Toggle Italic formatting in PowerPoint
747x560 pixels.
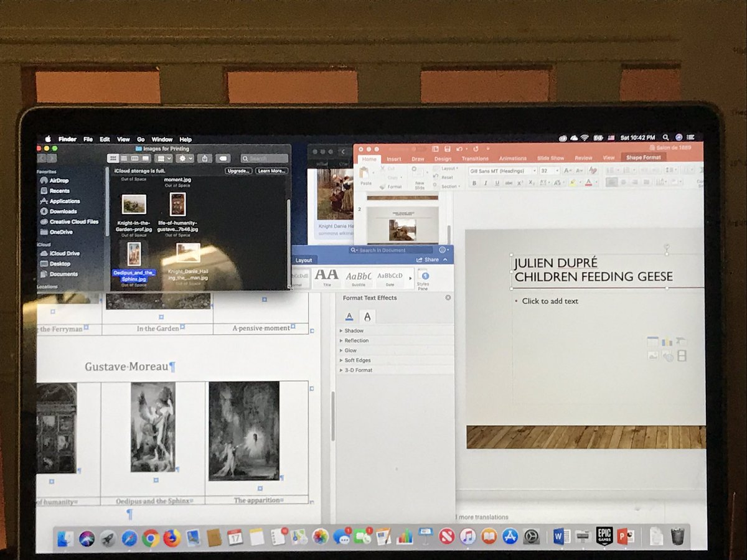tap(484, 183)
